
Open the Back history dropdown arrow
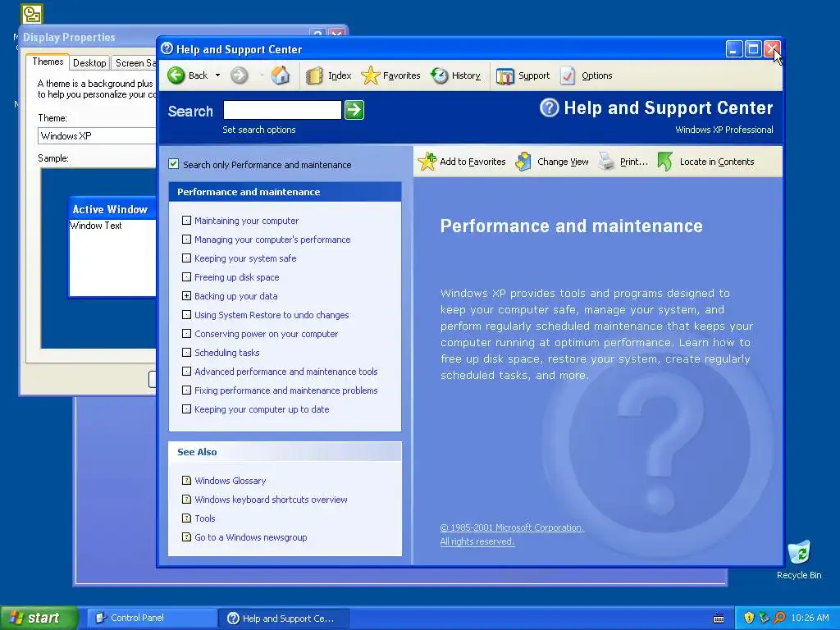pyautogui.click(x=217, y=75)
